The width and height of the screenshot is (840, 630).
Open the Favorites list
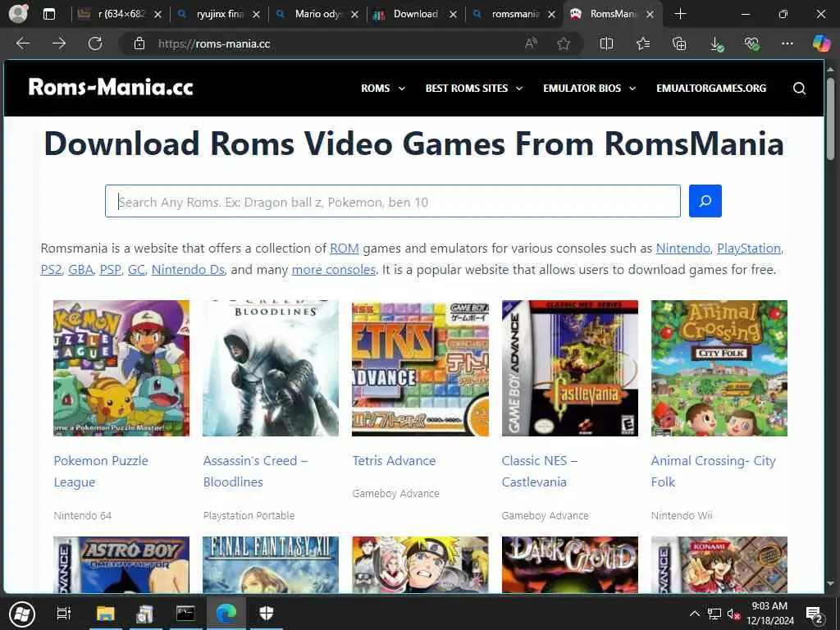[x=643, y=44]
